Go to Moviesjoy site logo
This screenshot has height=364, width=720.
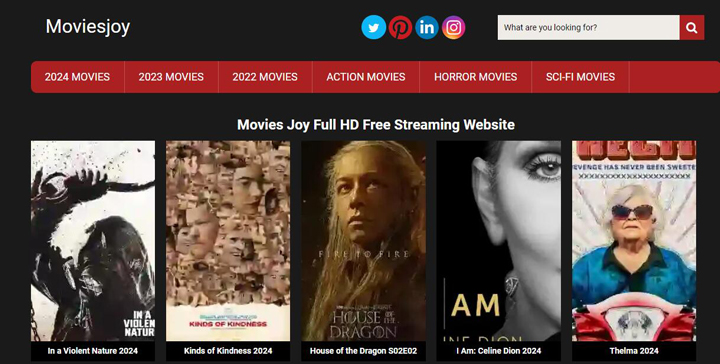pyautogui.click(x=88, y=27)
